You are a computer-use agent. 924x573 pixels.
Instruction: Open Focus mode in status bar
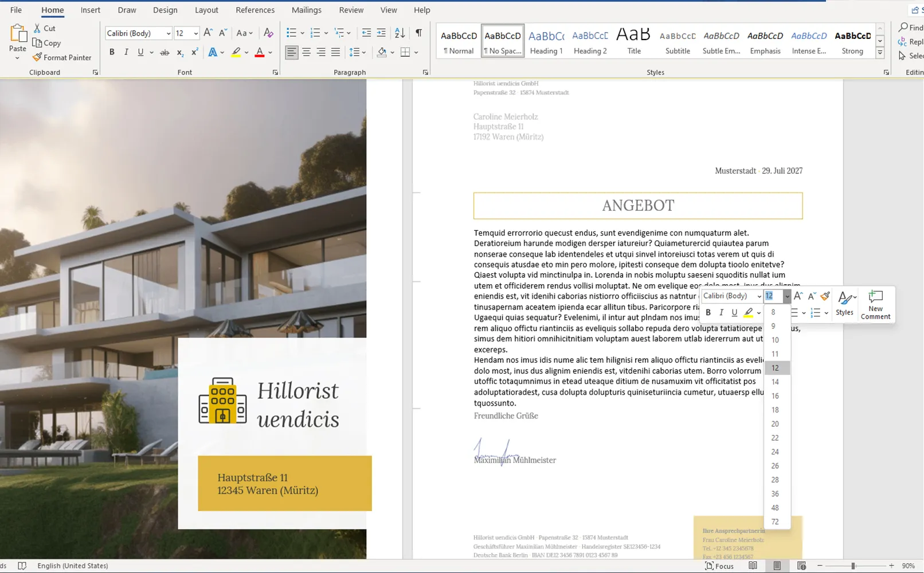coord(719,566)
